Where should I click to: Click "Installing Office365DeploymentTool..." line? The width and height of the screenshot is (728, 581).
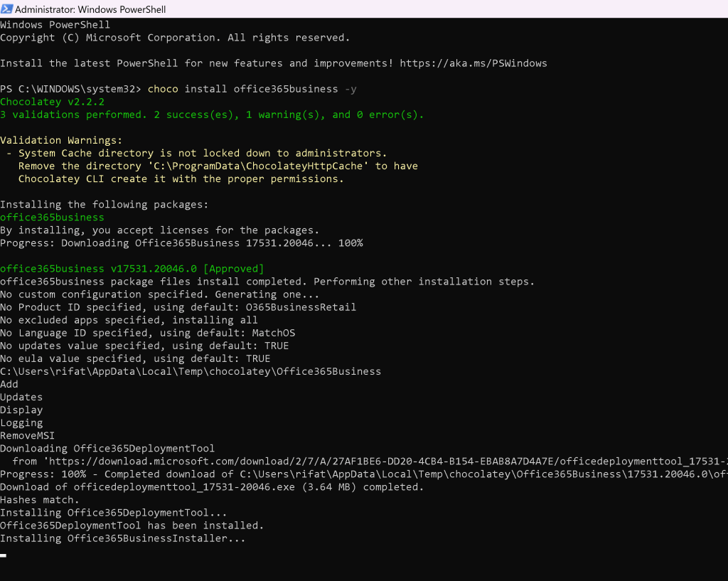click(113, 513)
